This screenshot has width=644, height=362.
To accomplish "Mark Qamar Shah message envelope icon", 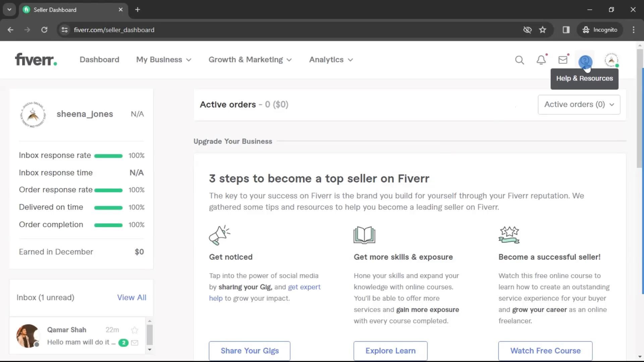I will (x=135, y=343).
